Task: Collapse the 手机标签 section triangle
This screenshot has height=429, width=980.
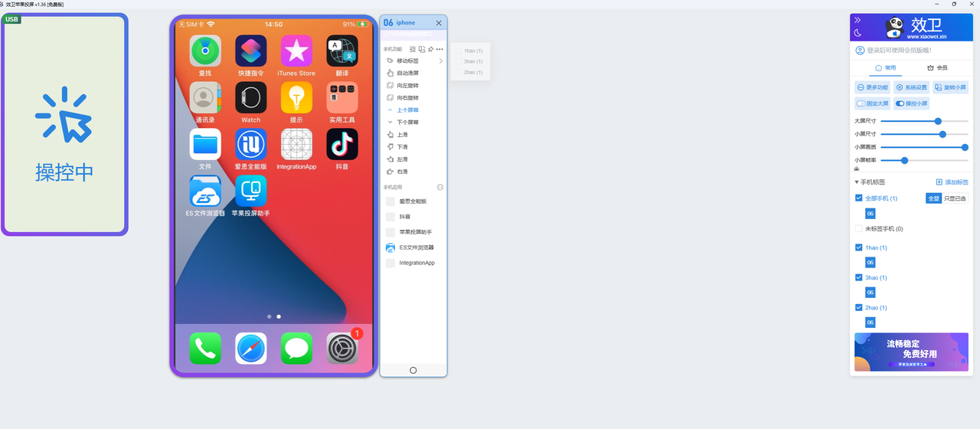Action: [857, 182]
